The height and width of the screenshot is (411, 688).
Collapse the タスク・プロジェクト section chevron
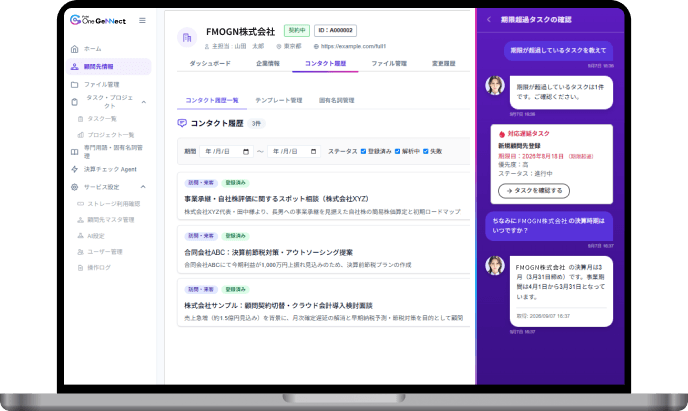tap(143, 102)
